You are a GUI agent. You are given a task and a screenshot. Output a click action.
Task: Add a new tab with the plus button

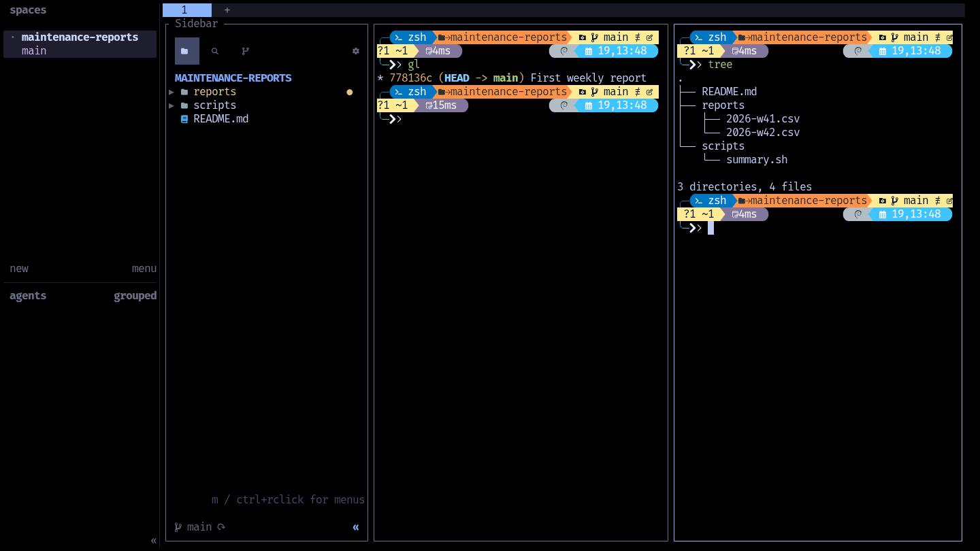point(227,10)
